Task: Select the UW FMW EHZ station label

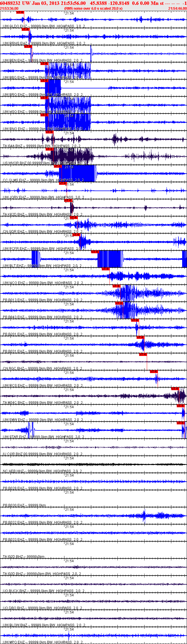Action: pyautogui.click(x=43, y=420)
